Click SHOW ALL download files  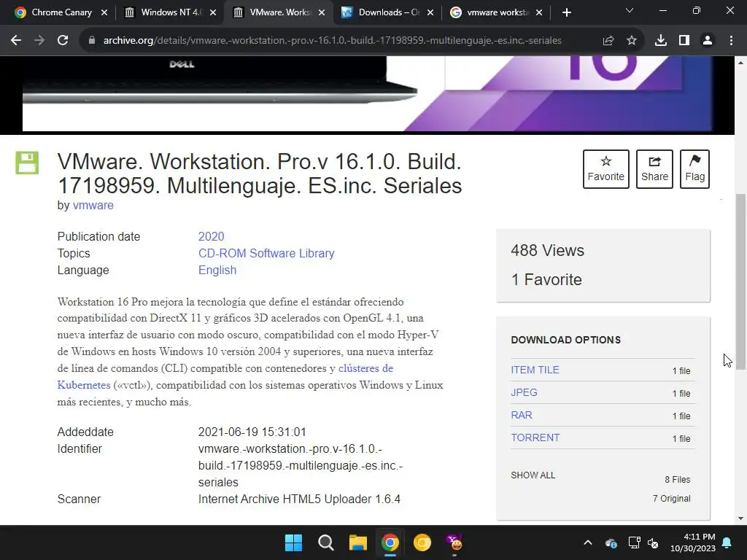coord(533,475)
